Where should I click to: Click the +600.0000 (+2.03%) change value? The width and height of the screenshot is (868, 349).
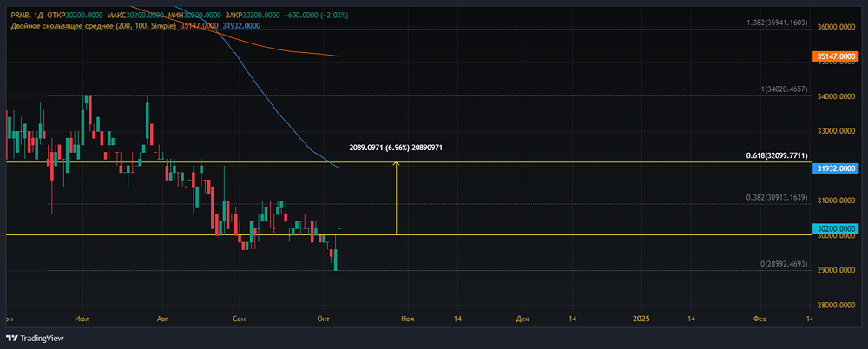(x=317, y=16)
